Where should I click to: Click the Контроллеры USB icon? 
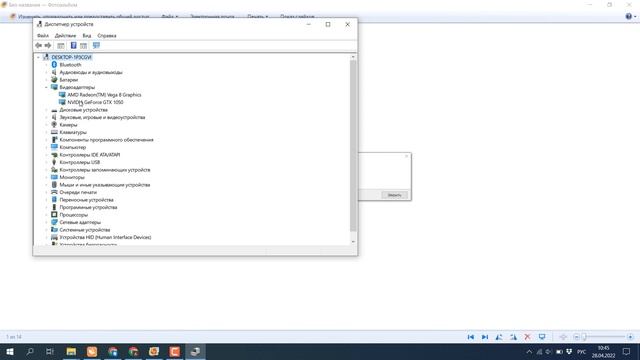(54, 162)
